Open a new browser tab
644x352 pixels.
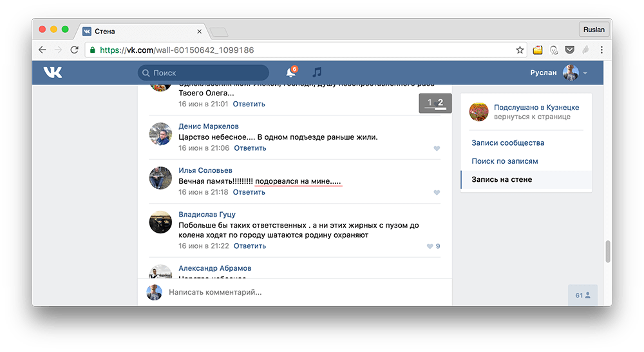(x=219, y=32)
